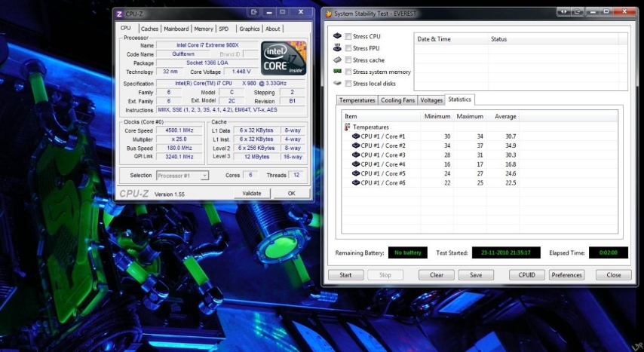
Task: Click the Date & Time column header
Action: pos(451,39)
